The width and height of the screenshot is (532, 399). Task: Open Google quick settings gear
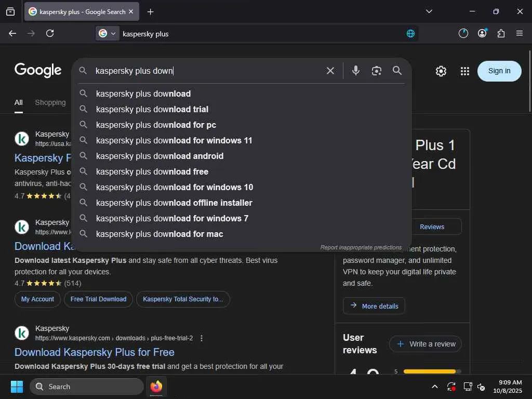click(x=441, y=71)
